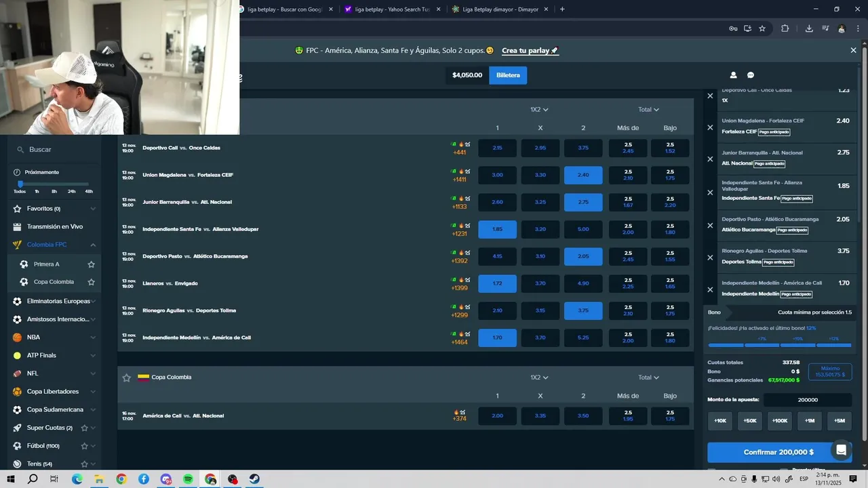Add +1M to the bet amount
This screenshot has width=868, height=488.
[x=810, y=421]
